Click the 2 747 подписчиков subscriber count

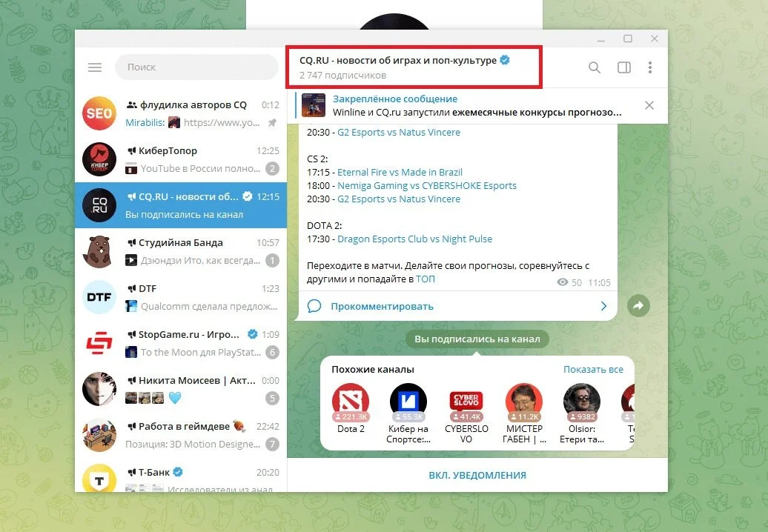[x=342, y=76]
